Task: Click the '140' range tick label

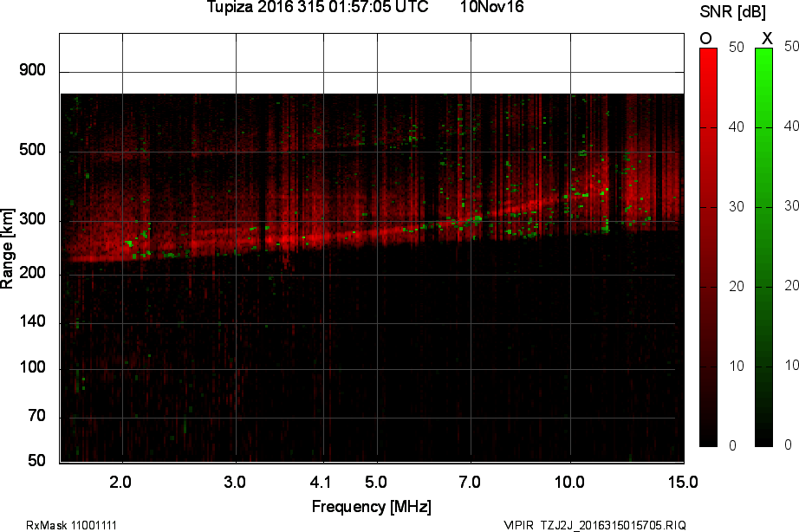Action: [x=32, y=321]
